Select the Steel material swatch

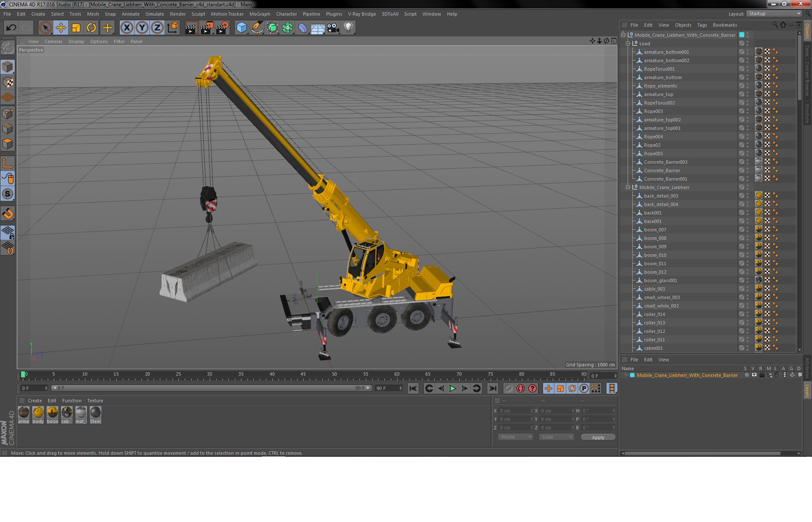pyautogui.click(x=96, y=415)
